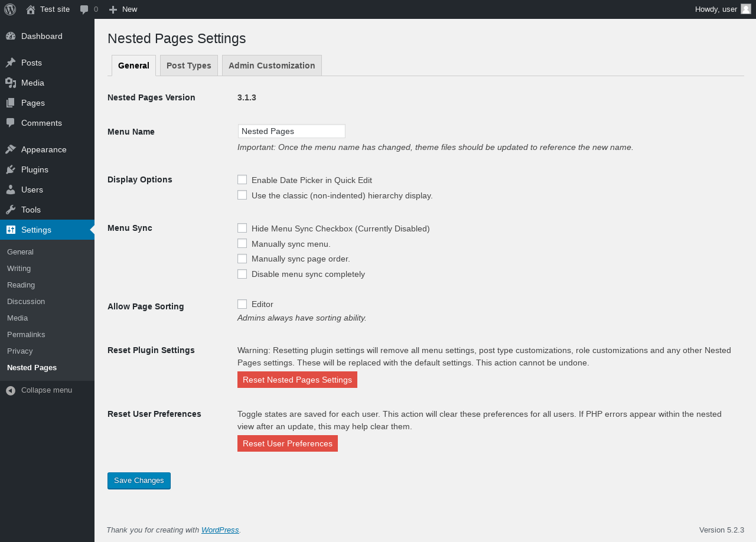Open Dashboard gauge icon in sidebar
Screen dimensions: 756x542
11,36
